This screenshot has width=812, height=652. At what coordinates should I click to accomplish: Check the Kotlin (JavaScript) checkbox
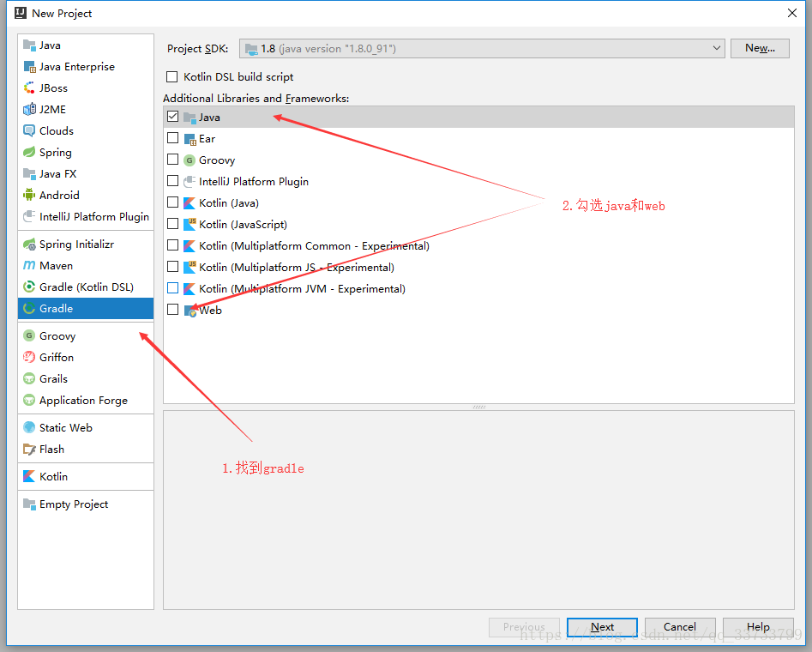(x=173, y=224)
